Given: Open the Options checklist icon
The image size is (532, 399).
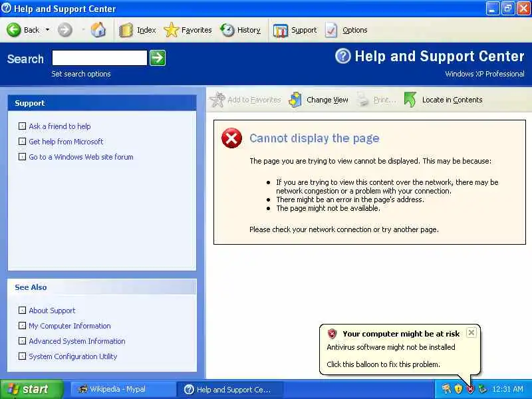Looking at the screenshot, I should click(331, 30).
